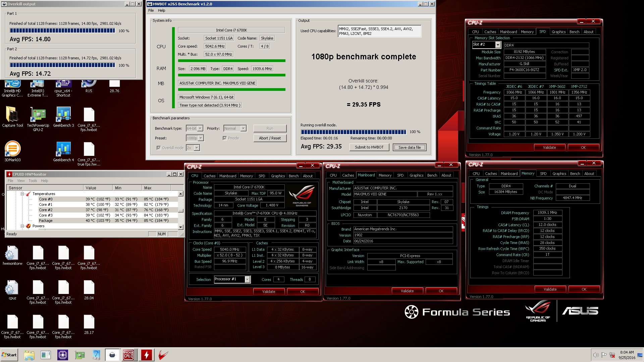Viewport: 644px width, 362px height.
Task: Select Core #0 temperature row
Action: [x=93, y=199]
